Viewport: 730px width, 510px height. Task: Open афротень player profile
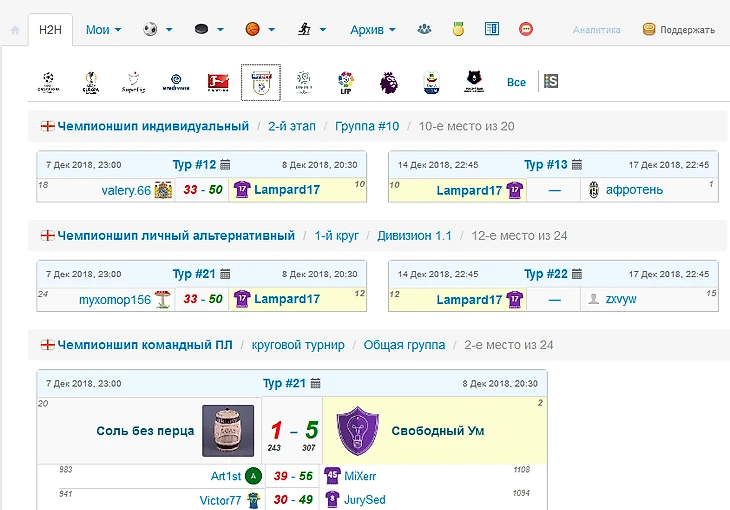[x=634, y=190]
